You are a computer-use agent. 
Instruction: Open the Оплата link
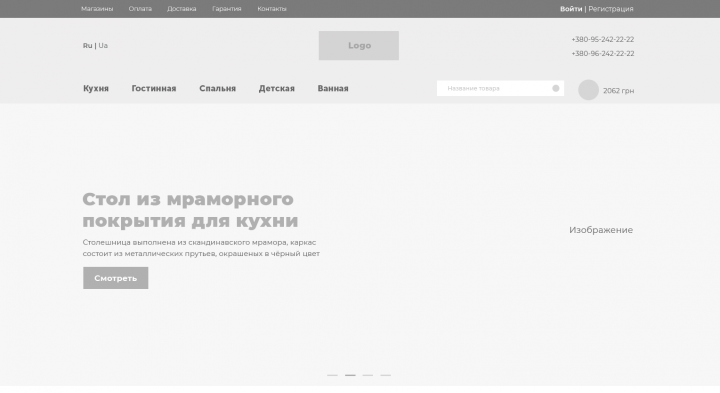click(140, 9)
